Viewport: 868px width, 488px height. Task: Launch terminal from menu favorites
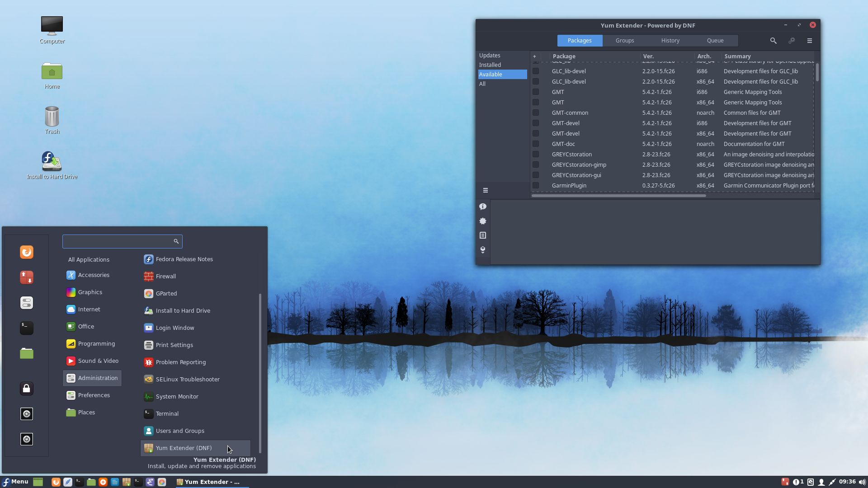pos(27,328)
